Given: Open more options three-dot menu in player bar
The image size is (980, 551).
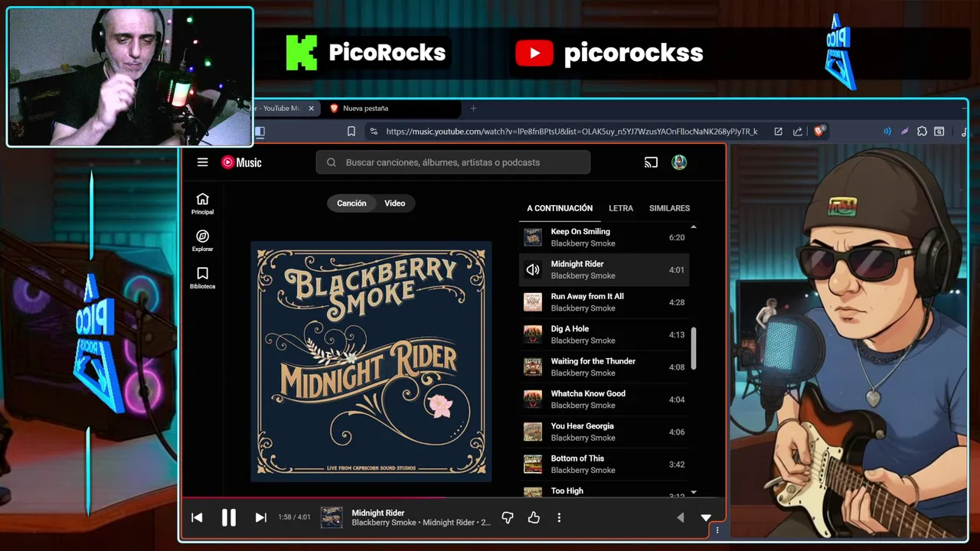Looking at the screenshot, I should [x=559, y=518].
